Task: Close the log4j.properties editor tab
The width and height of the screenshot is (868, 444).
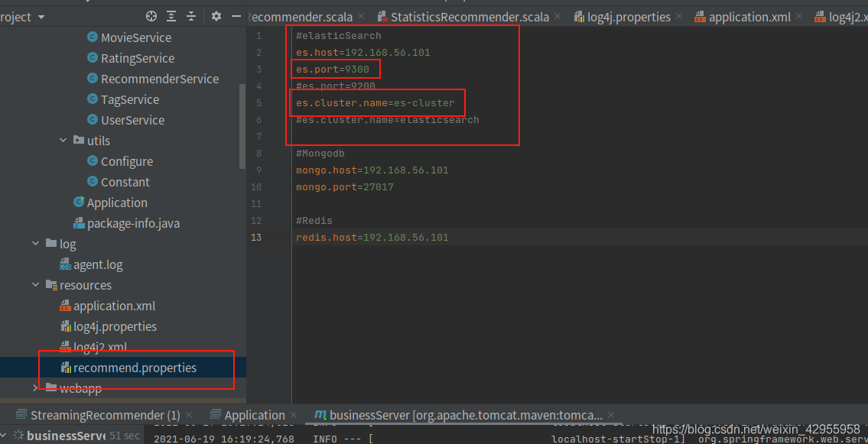Action: pyautogui.click(x=678, y=17)
